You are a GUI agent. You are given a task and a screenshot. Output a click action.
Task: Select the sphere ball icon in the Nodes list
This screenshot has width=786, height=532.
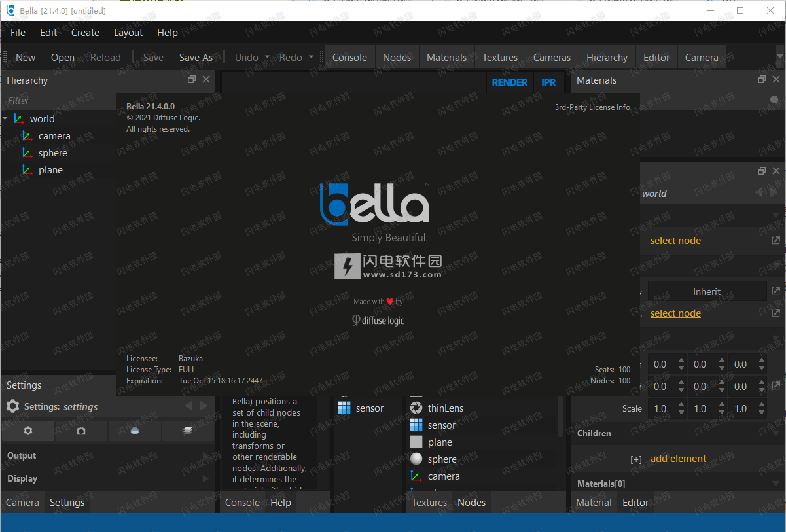(416, 459)
